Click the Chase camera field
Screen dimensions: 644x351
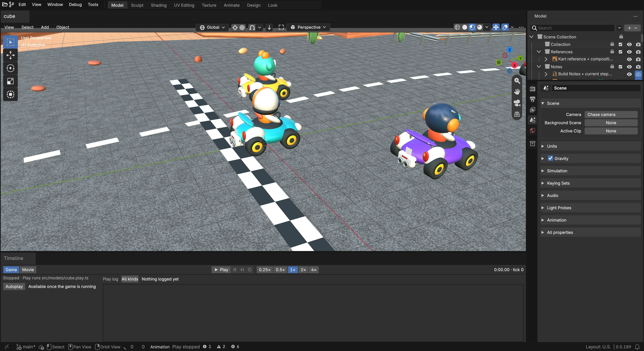[x=611, y=115]
